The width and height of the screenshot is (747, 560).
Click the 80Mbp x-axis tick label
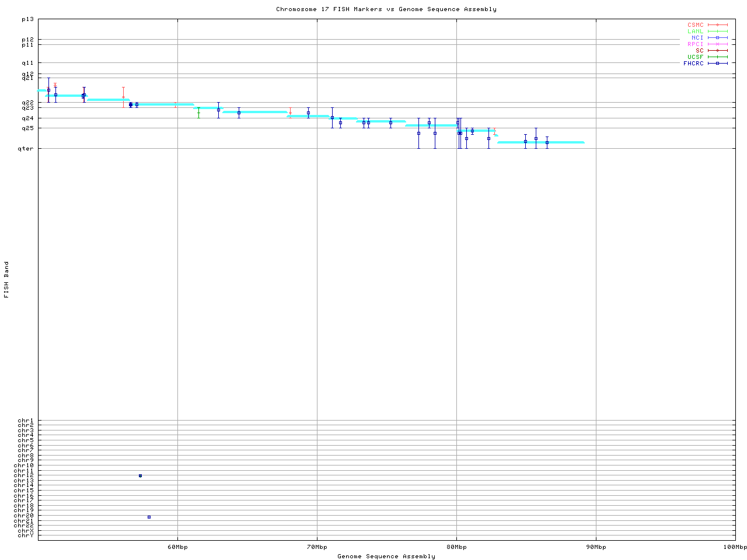click(x=456, y=547)
